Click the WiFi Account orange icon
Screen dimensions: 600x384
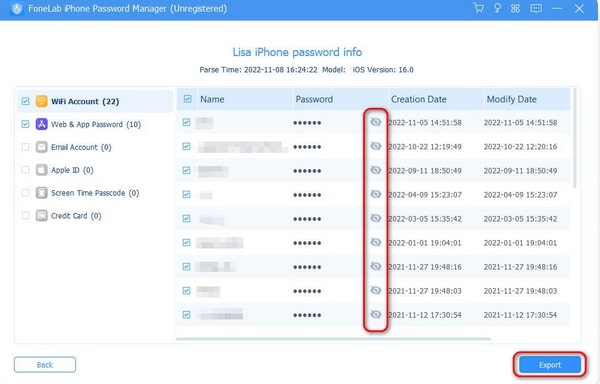[x=42, y=101]
